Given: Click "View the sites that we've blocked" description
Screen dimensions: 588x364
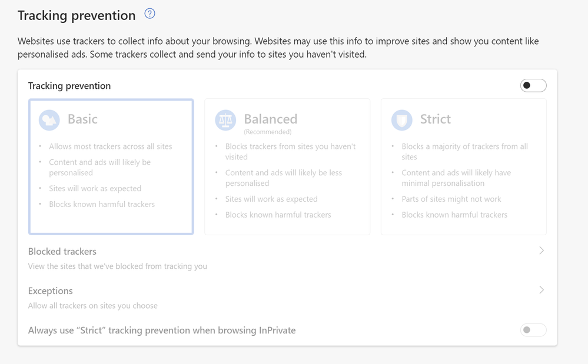Looking at the screenshot, I should [x=118, y=266].
